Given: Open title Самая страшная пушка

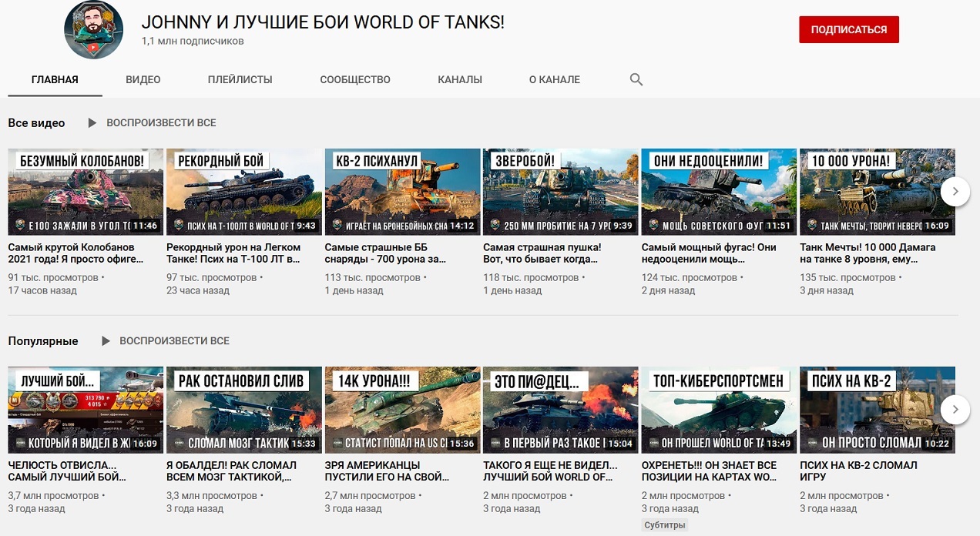Looking at the screenshot, I should [542, 253].
